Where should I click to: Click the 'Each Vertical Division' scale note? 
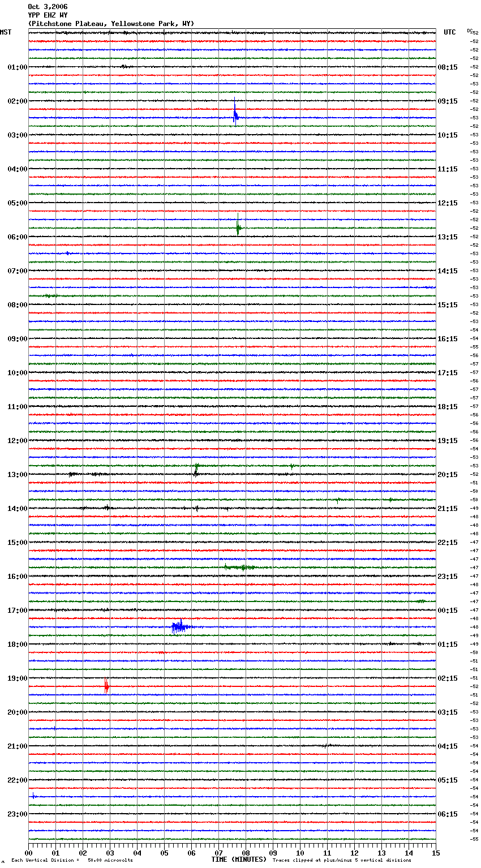tap(72, 860)
